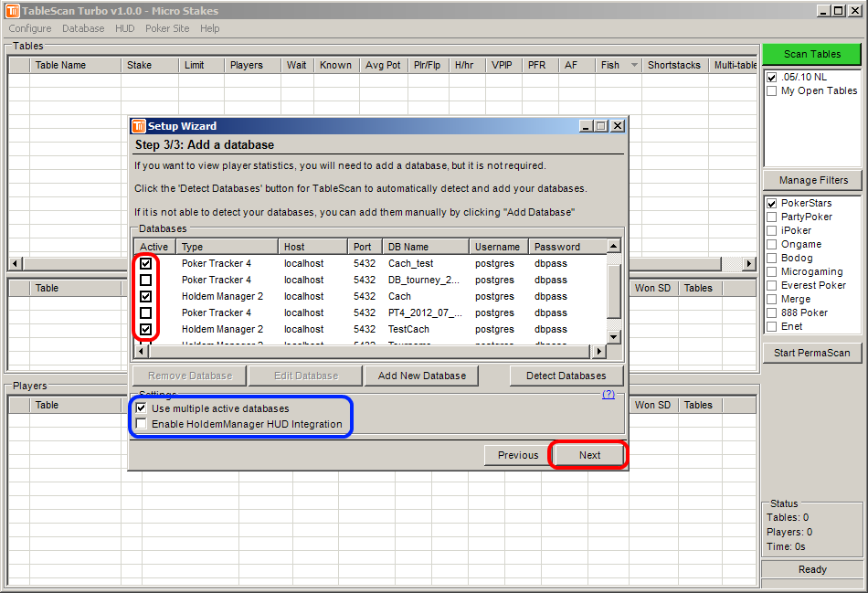The image size is (868, 593).
Task: Select the Cach_test database name
Action: click(x=411, y=263)
